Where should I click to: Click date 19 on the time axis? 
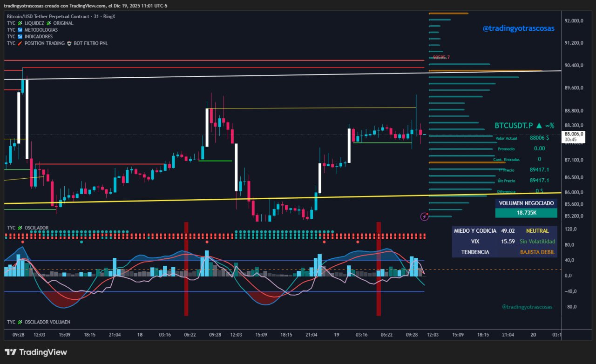point(336,335)
